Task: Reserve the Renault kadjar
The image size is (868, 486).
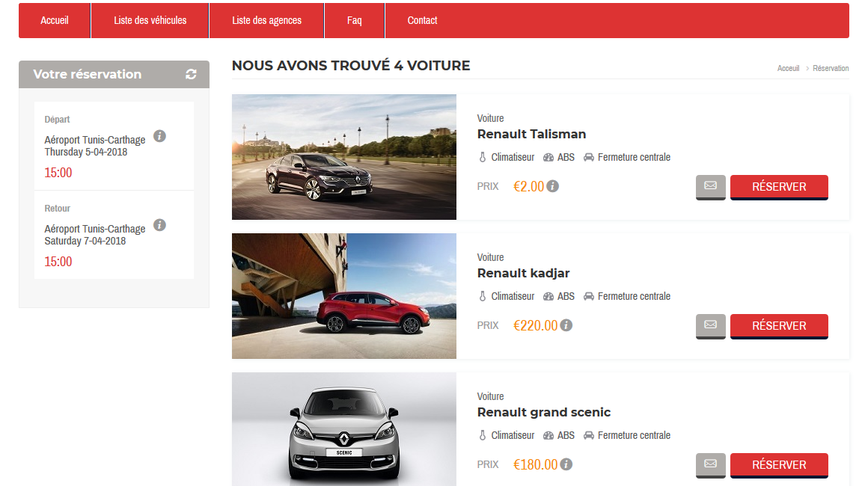Action: (x=779, y=326)
